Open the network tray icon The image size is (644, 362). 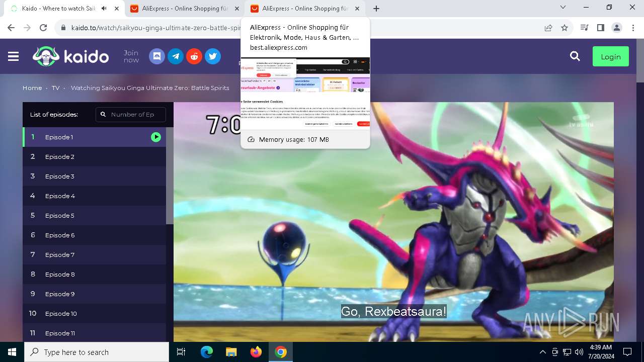coord(567,352)
